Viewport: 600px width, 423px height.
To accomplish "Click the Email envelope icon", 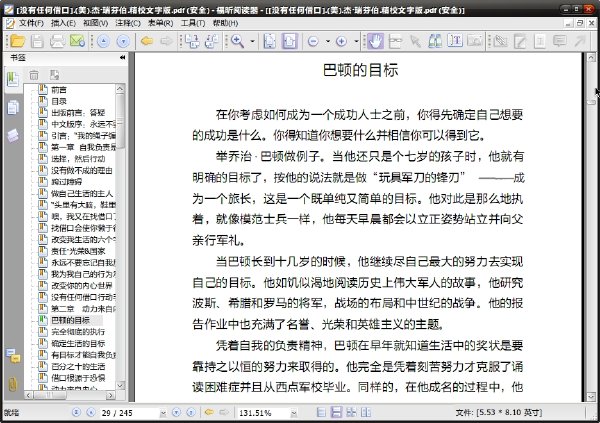I will coord(77,41).
